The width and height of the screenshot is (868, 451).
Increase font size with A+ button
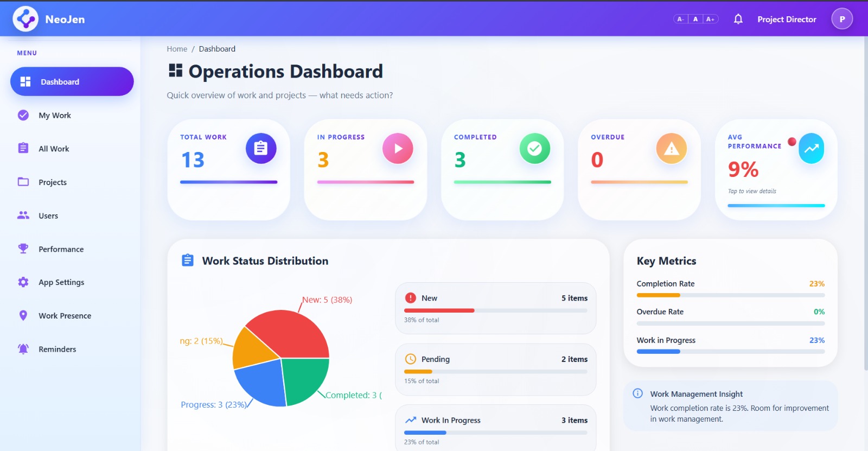pos(711,19)
